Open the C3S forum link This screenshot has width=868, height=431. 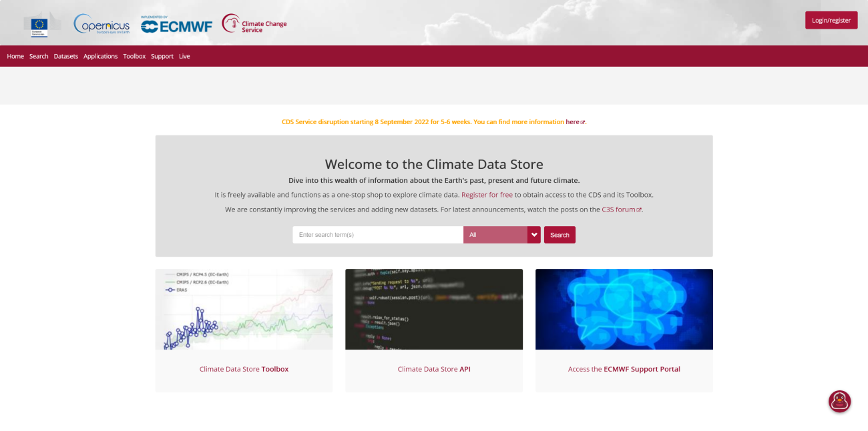(619, 209)
